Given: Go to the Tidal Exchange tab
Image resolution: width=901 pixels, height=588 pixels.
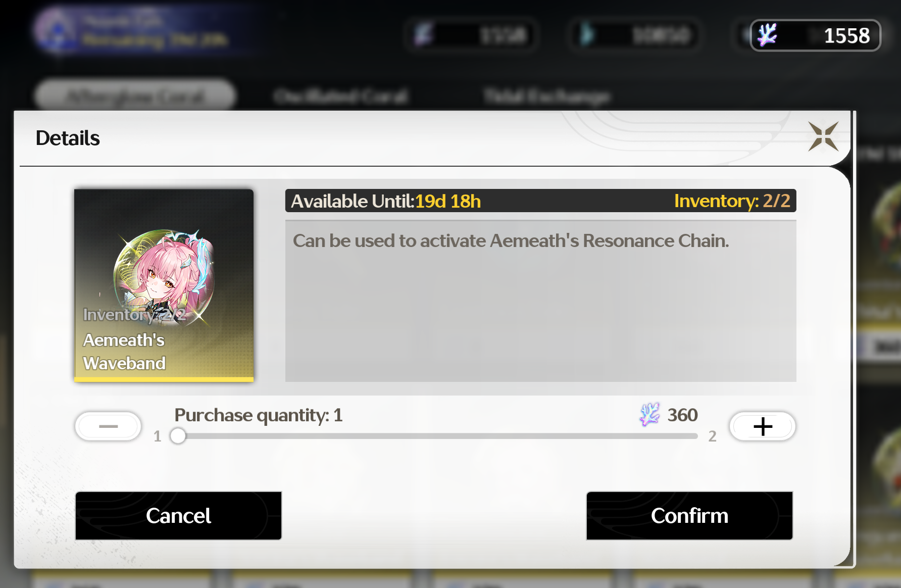Looking at the screenshot, I should [547, 95].
